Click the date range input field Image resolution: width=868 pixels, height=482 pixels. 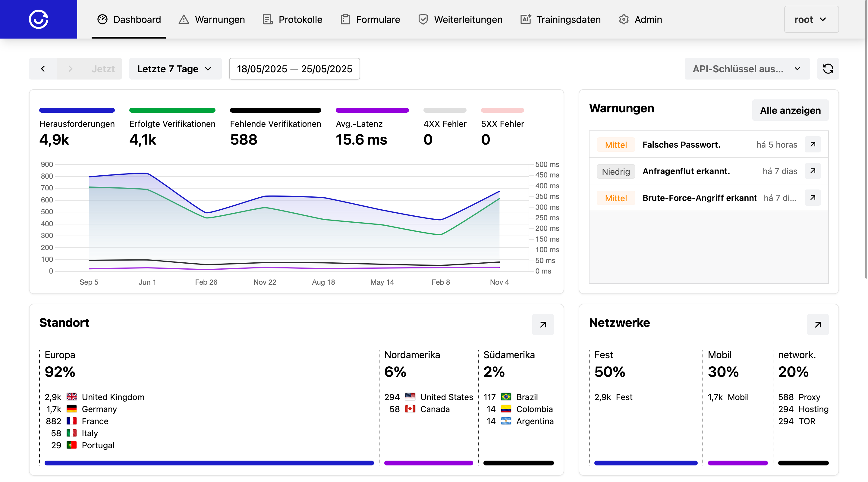(x=294, y=69)
